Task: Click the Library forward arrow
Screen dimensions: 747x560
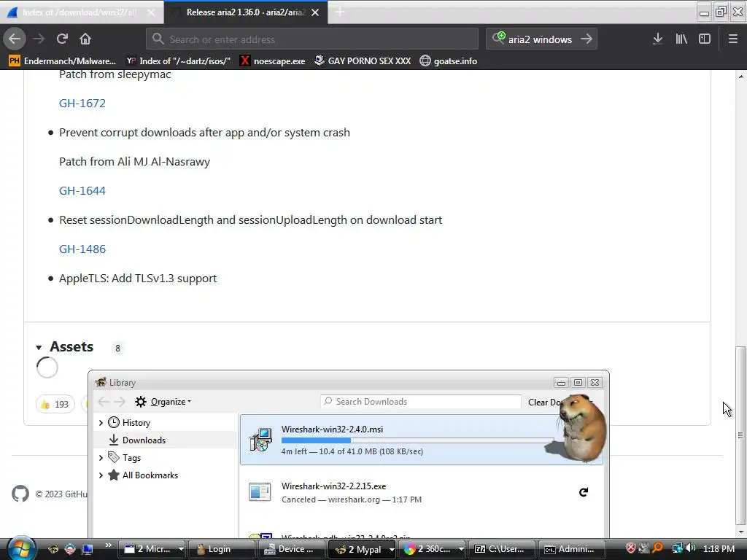Action: [x=120, y=402]
